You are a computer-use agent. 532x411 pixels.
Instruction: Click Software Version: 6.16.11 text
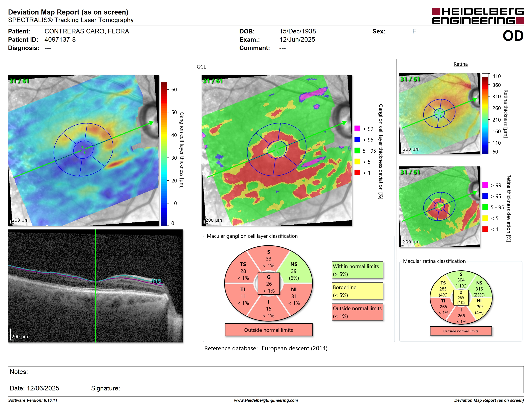point(33,400)
